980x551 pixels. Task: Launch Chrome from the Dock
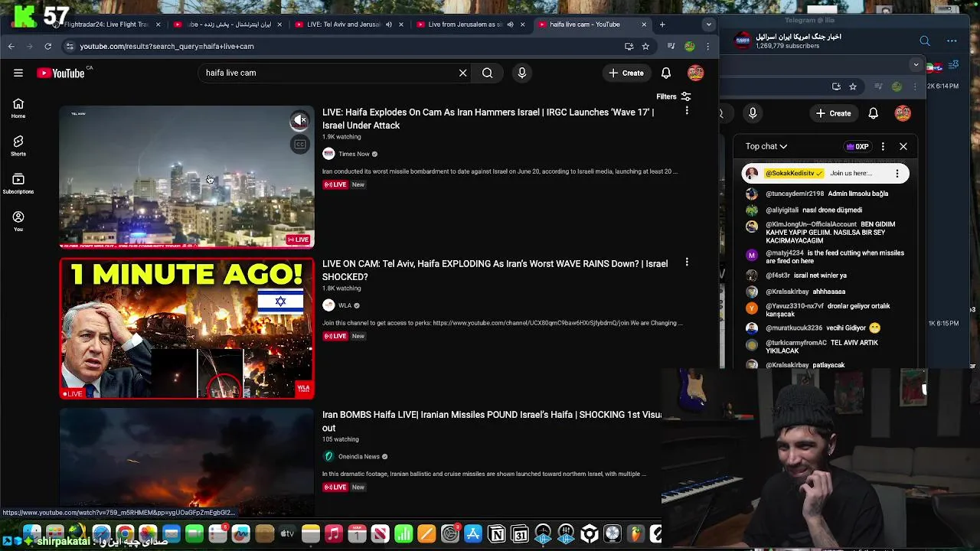coord(124,533)
